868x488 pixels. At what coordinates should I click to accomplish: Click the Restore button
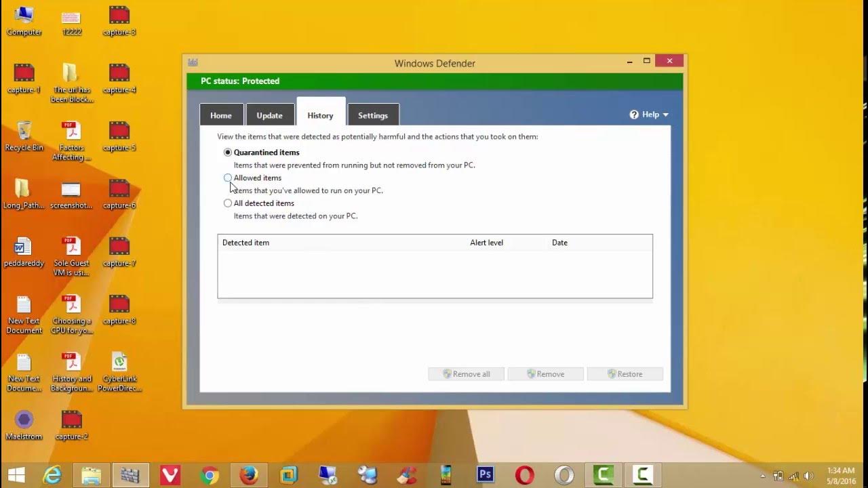[625, 374]
